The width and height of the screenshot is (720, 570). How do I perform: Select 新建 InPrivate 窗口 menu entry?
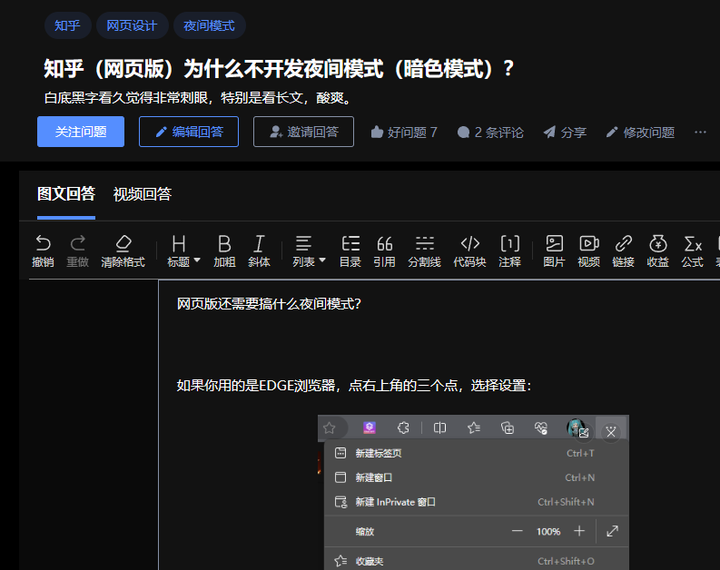(x=476, y=502)
